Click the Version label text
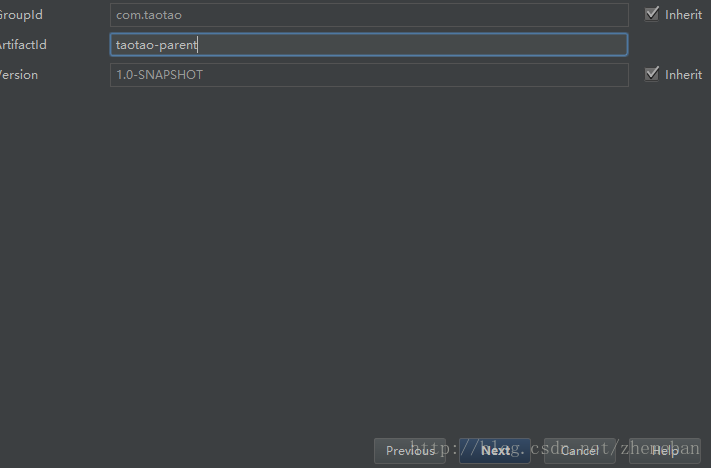The image size is (711, 468). 19,75
